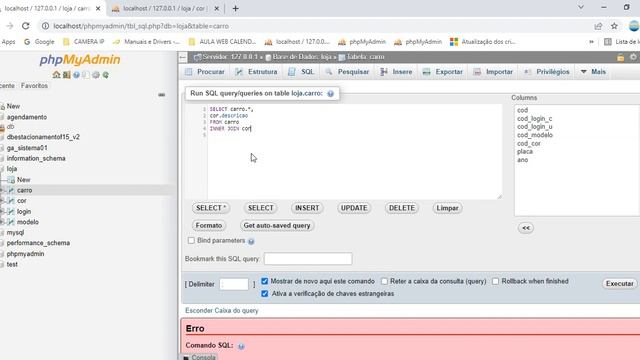640x360 pixels.
Task: Check Reter a caixa da consulta (query)
Action: [x=384, y=281]
